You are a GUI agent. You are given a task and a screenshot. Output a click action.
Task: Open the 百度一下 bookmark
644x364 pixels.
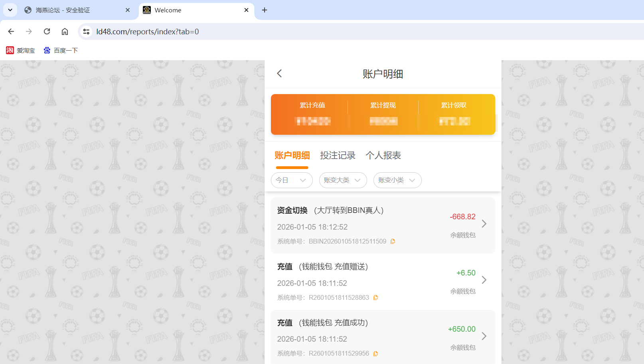click(x=61, y=50)
